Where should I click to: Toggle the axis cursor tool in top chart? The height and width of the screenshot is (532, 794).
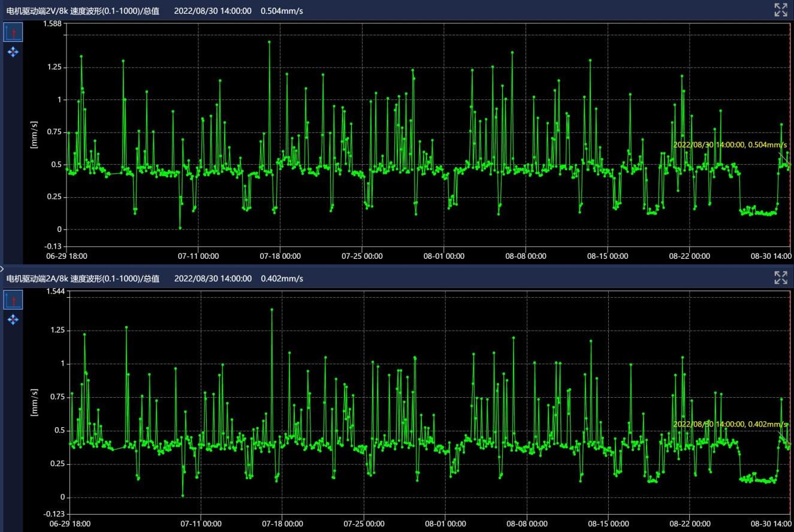pos(13,32)
